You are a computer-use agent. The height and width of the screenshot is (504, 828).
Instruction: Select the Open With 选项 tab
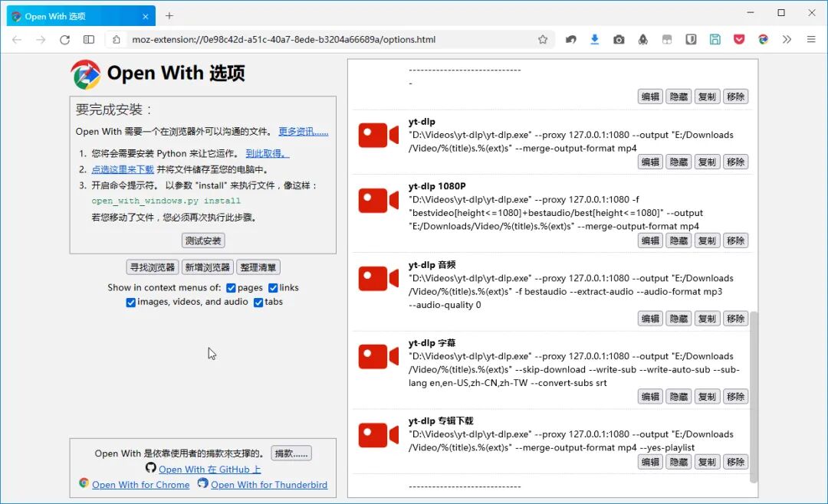80,16
